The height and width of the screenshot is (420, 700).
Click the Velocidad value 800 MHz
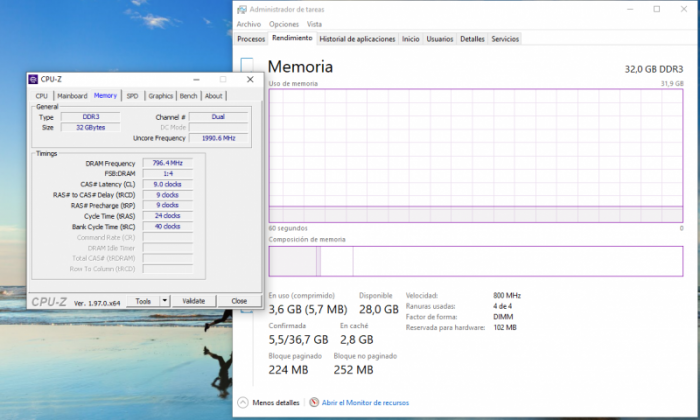507,295
